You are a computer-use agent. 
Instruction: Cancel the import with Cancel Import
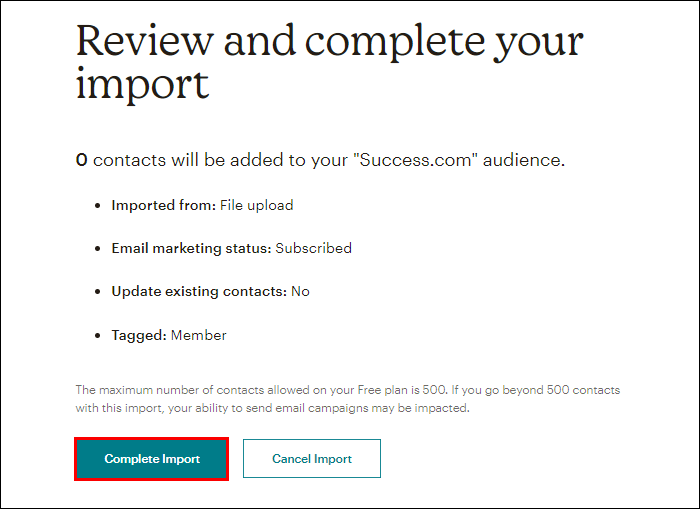pyautogui.click(x=312, y=459)
